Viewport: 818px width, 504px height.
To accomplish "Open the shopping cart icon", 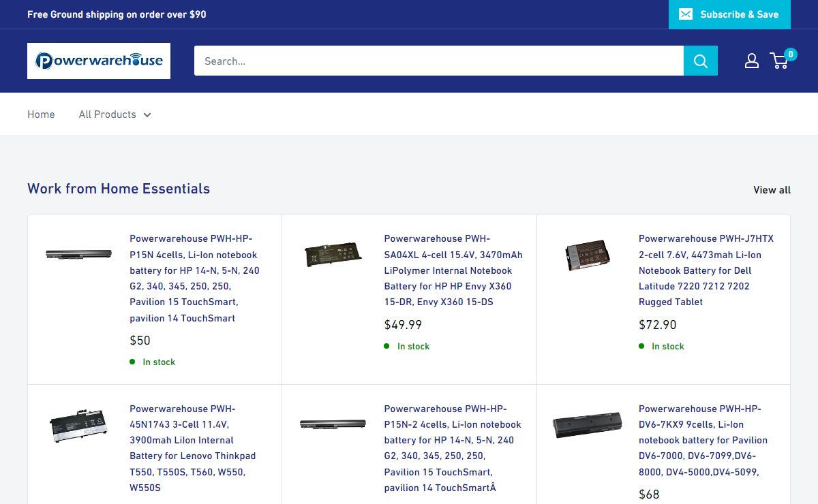I will point(779,61).
